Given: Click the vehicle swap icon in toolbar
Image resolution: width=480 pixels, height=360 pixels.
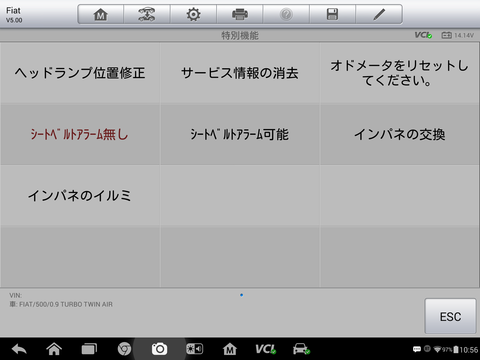Looking at the screenshot, I should click(x=147, y=14).
